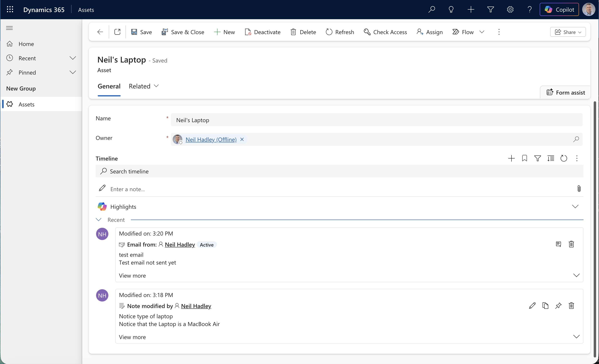Click the search magnifier in top bar
Image resolution: width=599 pixels, height=364 pixels.
pyautogui.click(x=432, y=9)
